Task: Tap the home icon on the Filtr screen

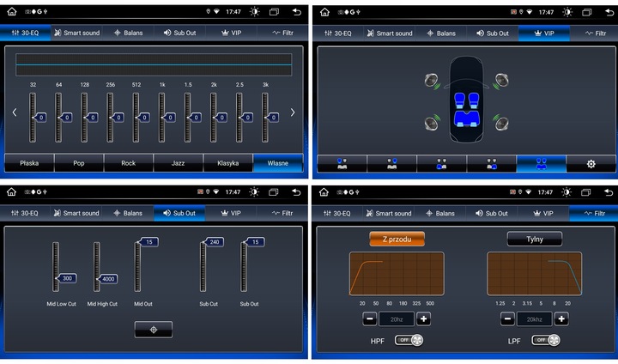Action: pyautogui.click(x=324, y=192)
